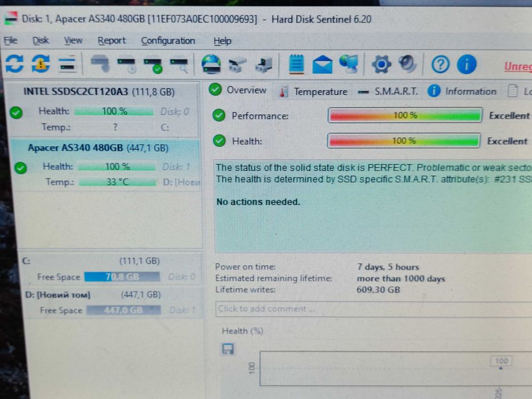Viewport: 532px width, 399px height.
Task: Open the Help menu
Action: [x=222, y=41]
